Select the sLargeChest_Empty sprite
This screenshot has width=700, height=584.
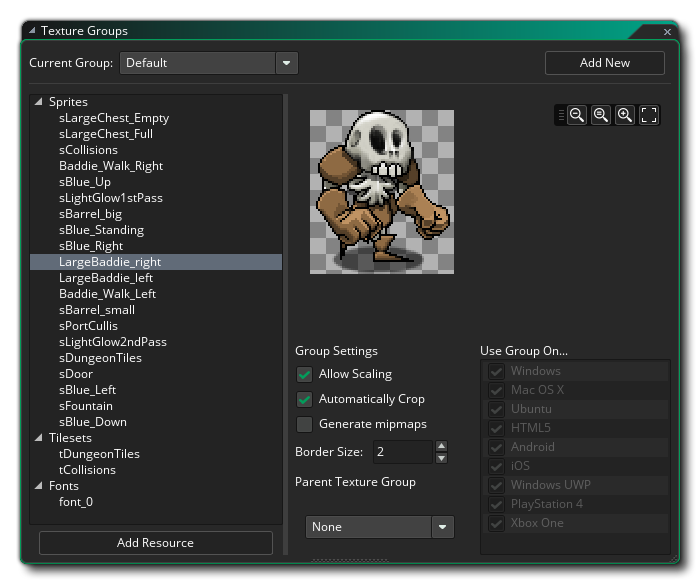click(x=156, y=118)
